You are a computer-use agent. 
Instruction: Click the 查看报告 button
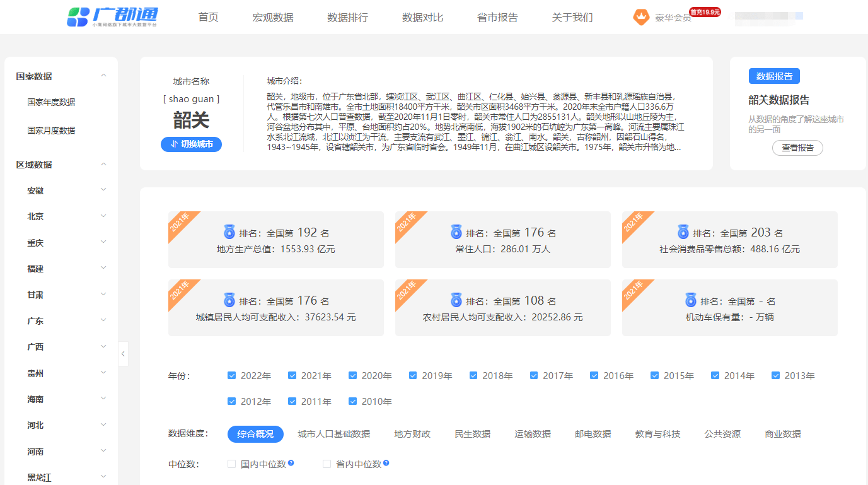click(797, 148)
